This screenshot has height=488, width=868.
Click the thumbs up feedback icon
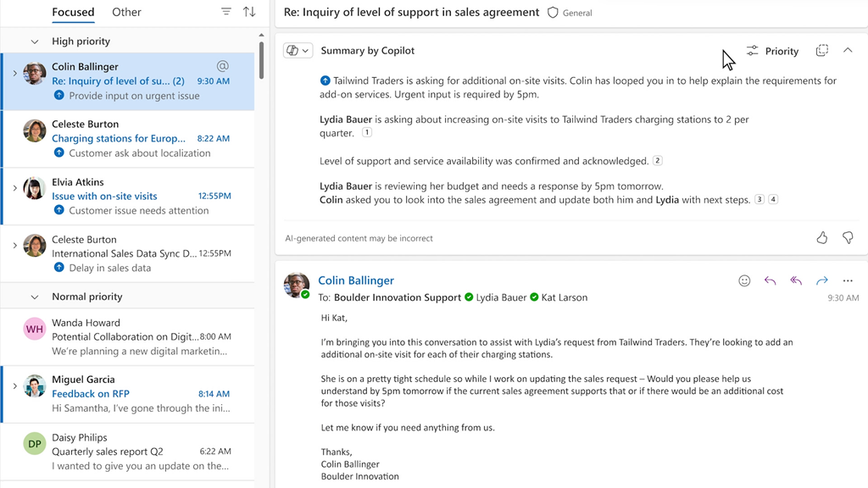(821, 238)
